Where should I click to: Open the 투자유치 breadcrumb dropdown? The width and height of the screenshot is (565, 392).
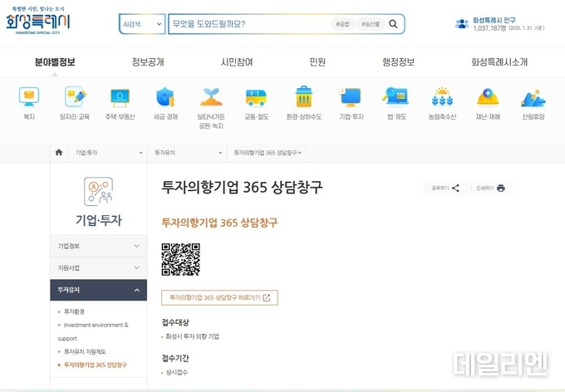(187, 153)
